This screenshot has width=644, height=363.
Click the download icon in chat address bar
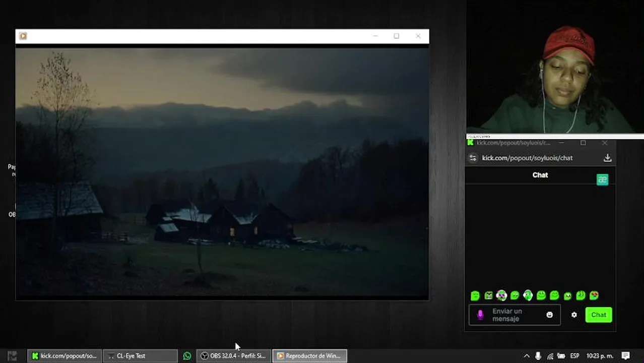607,158
